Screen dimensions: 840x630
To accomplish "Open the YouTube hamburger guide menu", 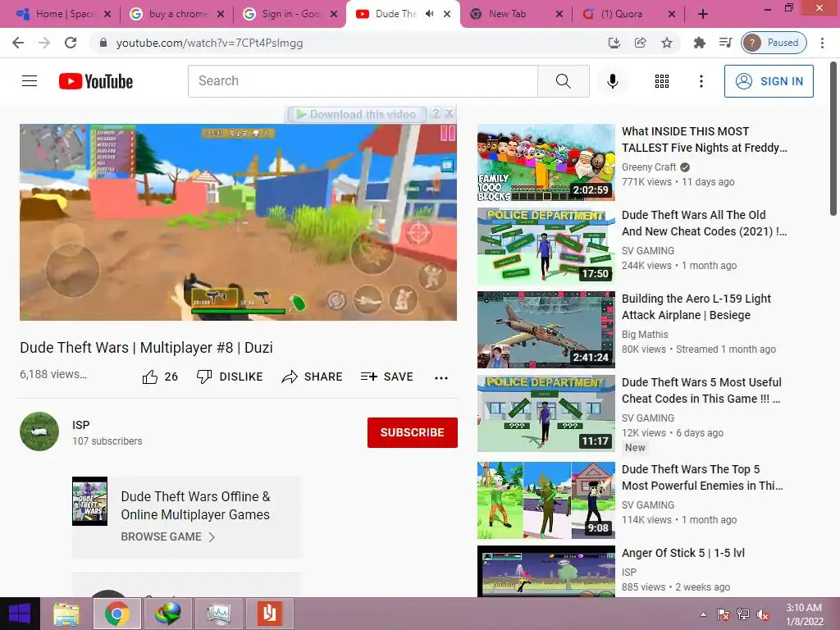I will tap(30, 81).
